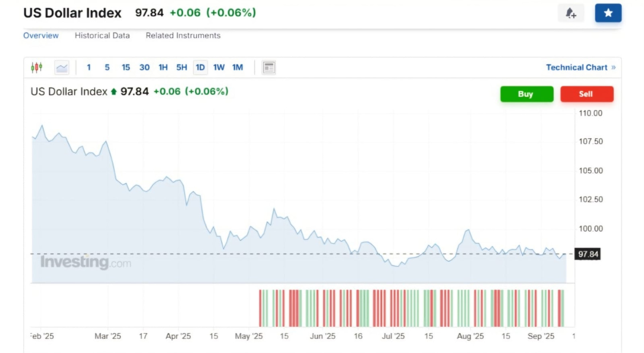Open the Related Instruments tab

click(183, 36)
